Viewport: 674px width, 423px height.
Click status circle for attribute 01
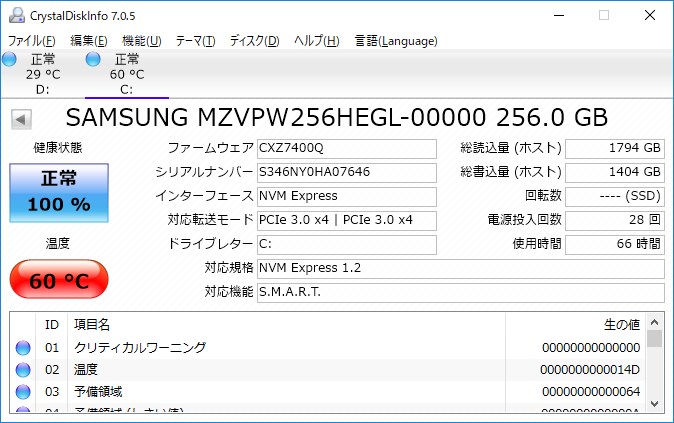[23, 348]
